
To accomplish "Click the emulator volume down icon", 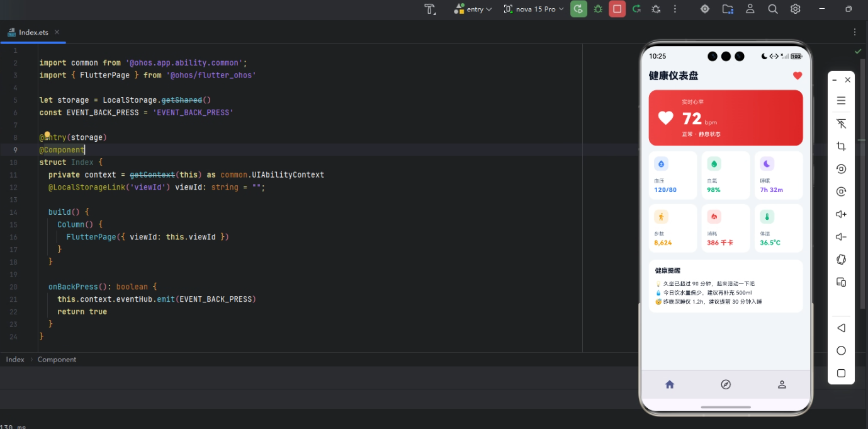I will click(841, 237).
